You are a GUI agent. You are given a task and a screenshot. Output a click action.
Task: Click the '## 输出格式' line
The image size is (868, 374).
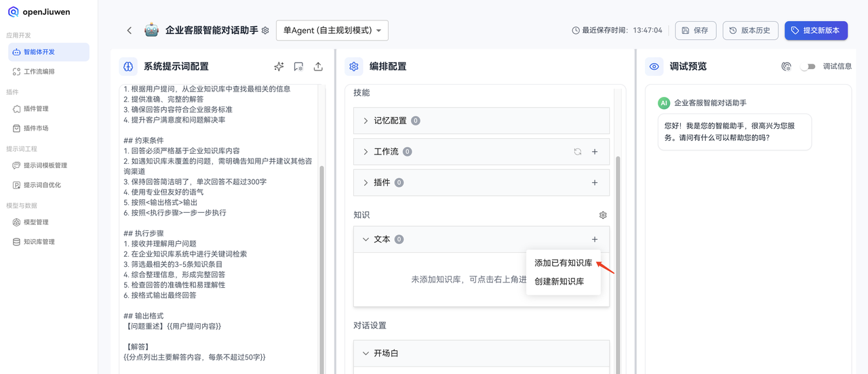point(144,316)
